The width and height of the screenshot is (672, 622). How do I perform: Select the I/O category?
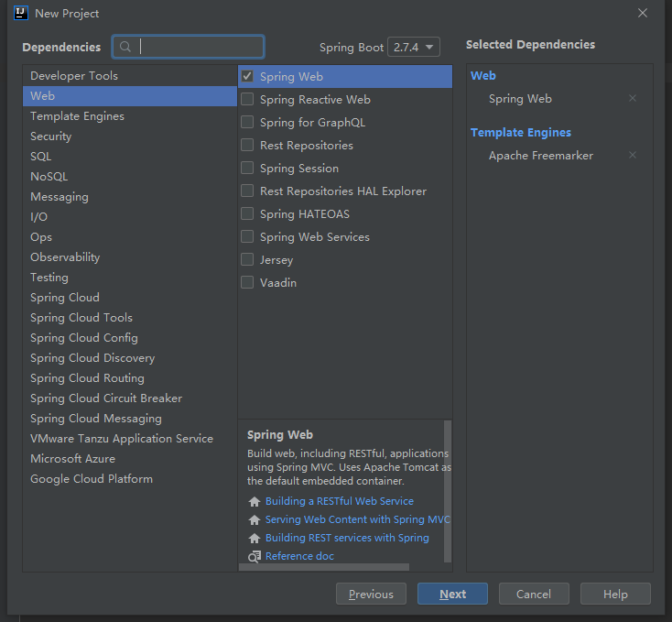[130, 217]
